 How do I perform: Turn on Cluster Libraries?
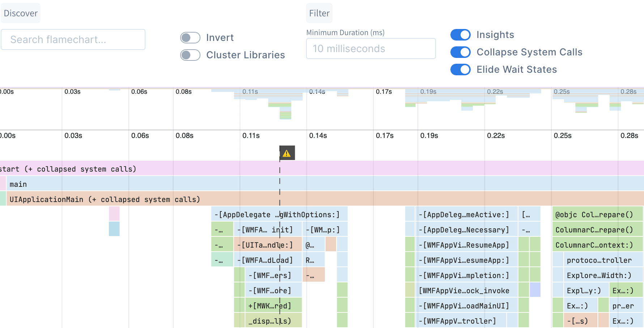click(x=190, y=55)
